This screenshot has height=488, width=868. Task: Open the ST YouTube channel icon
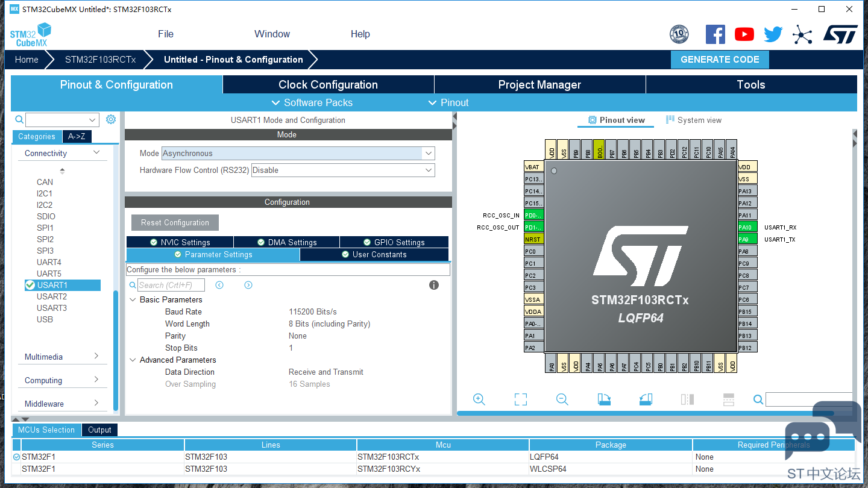pos(744,34)
